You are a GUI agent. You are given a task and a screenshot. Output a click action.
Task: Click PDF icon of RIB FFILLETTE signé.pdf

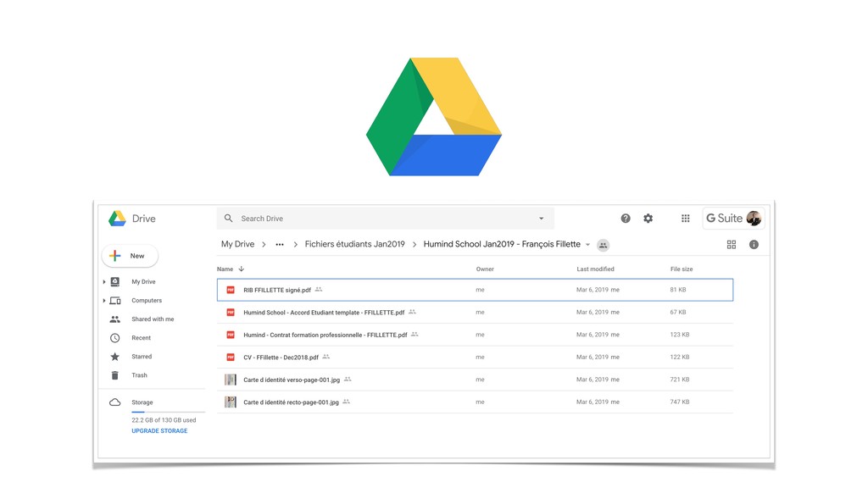(231, 290)
